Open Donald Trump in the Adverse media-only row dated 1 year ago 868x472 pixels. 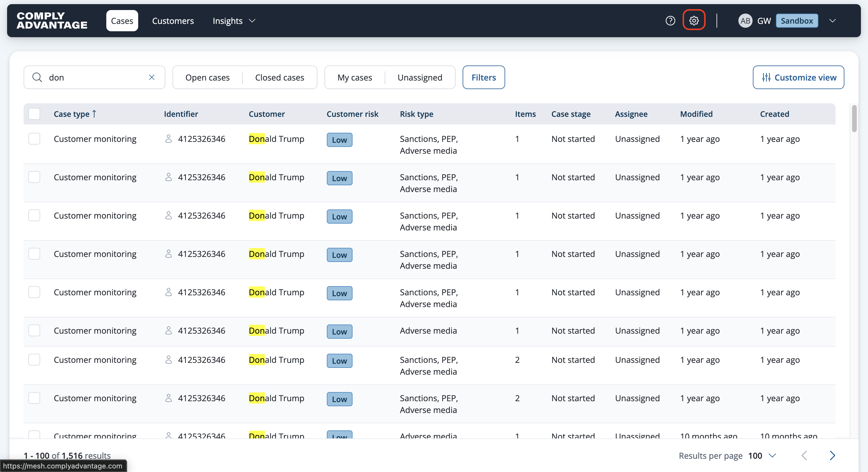click(276, 331)
